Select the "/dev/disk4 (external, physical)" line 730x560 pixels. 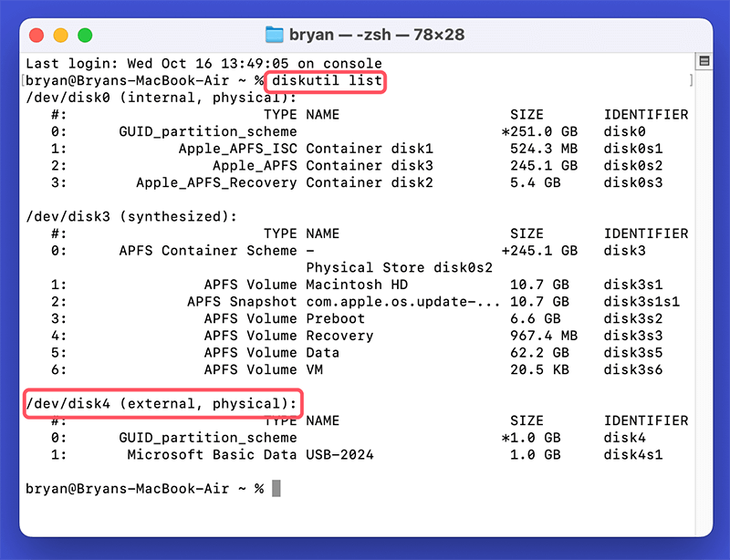click(162, 403)
